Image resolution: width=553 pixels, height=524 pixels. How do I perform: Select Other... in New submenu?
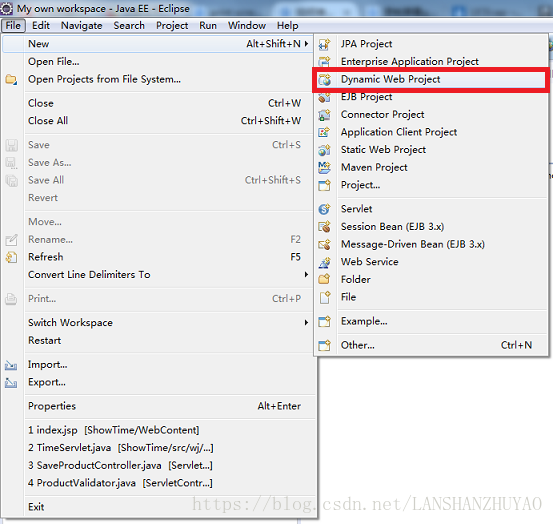click(x=431, y=346)
